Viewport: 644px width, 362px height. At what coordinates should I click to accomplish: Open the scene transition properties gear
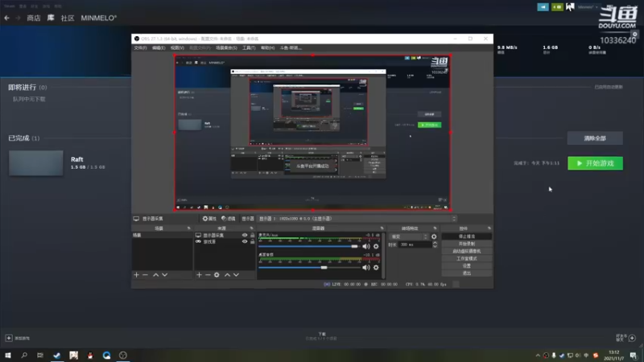tap(434, 237)
